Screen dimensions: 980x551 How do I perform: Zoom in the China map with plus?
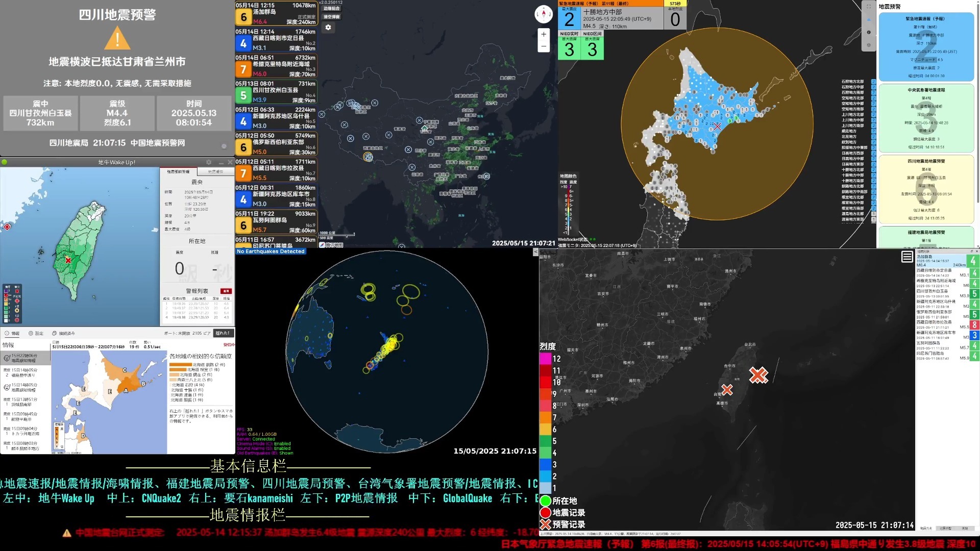(x=544, y=35)
